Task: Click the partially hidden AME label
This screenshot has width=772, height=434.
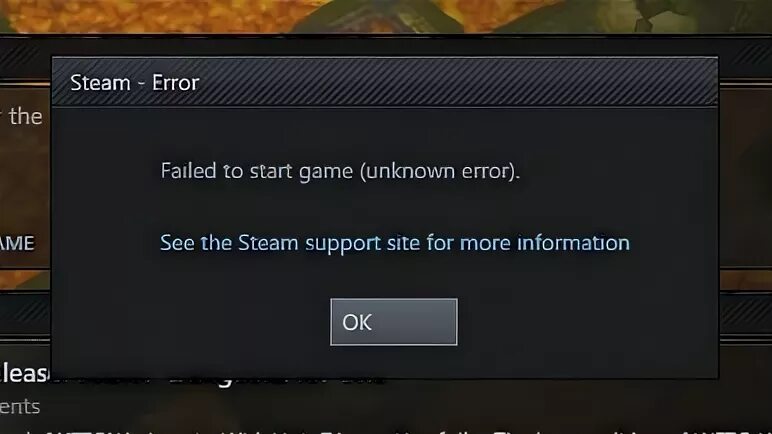Action: tap(17, 243)
